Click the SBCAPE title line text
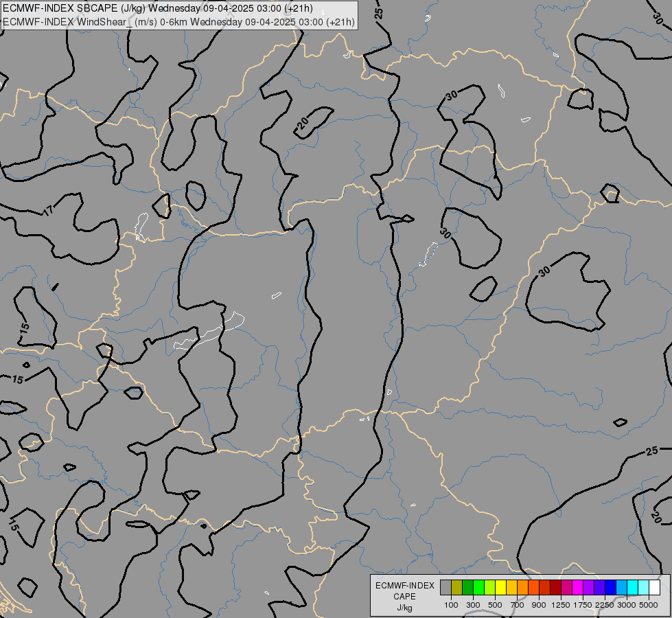The width and height of the screenshot is (672, 618). pyautogui.click(x=158, y=8)
